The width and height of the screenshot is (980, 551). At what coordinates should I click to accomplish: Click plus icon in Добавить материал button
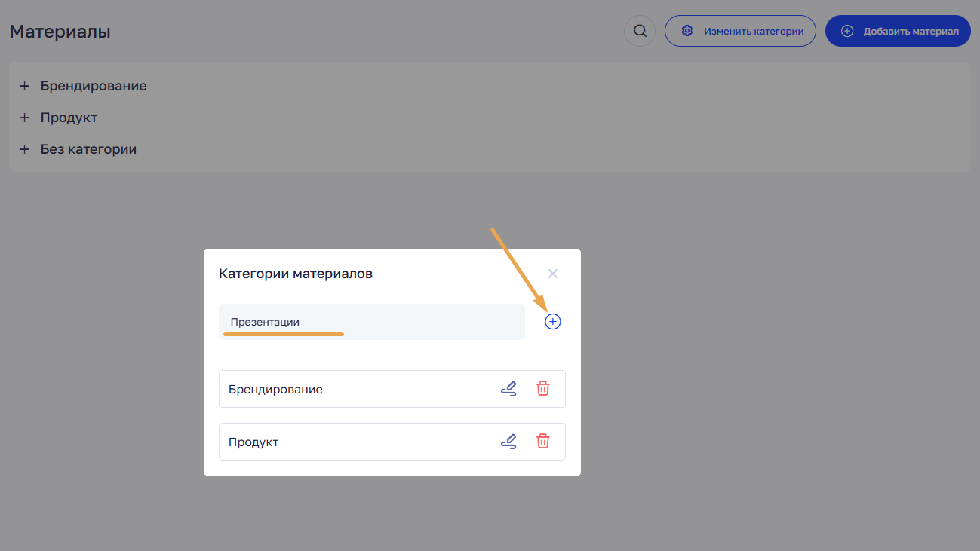[x=847, y=32]
